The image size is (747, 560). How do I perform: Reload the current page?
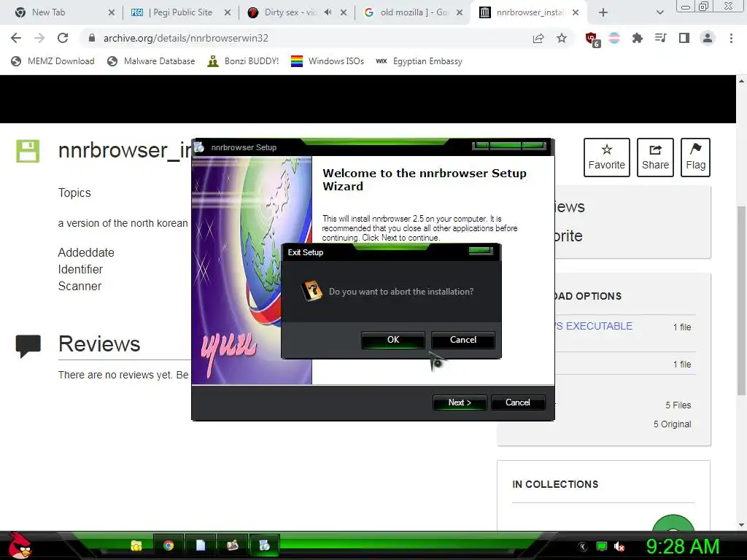click(x=63, y=38)
